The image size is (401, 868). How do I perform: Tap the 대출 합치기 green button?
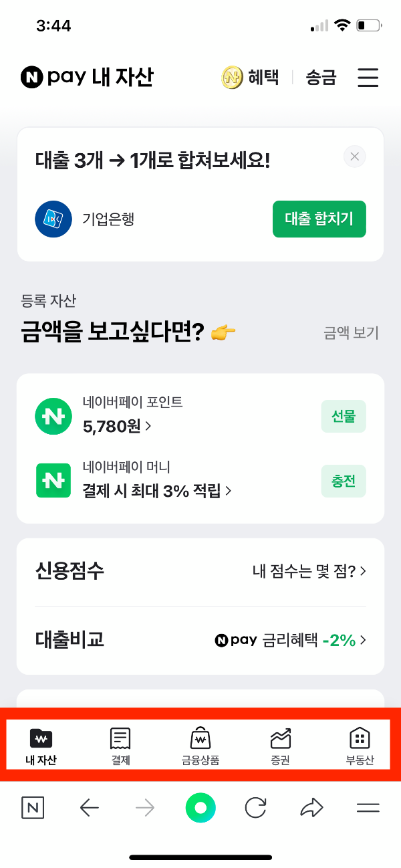point(319,219)
